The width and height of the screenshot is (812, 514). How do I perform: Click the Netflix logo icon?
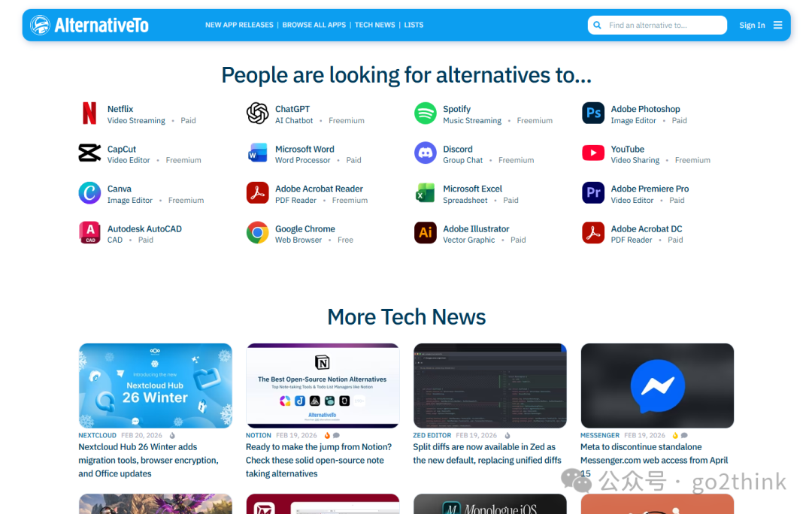pos(89,113)
